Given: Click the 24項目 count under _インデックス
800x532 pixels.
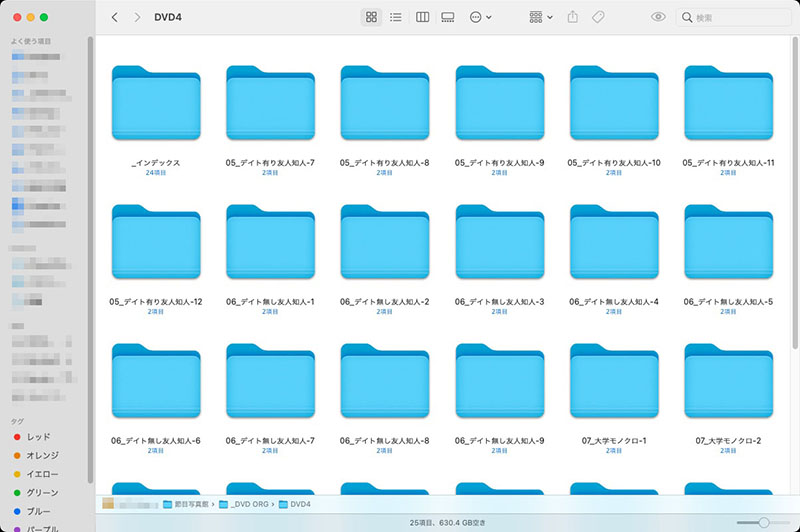Looking at the screenshot, I should click(x=156, y=173).
